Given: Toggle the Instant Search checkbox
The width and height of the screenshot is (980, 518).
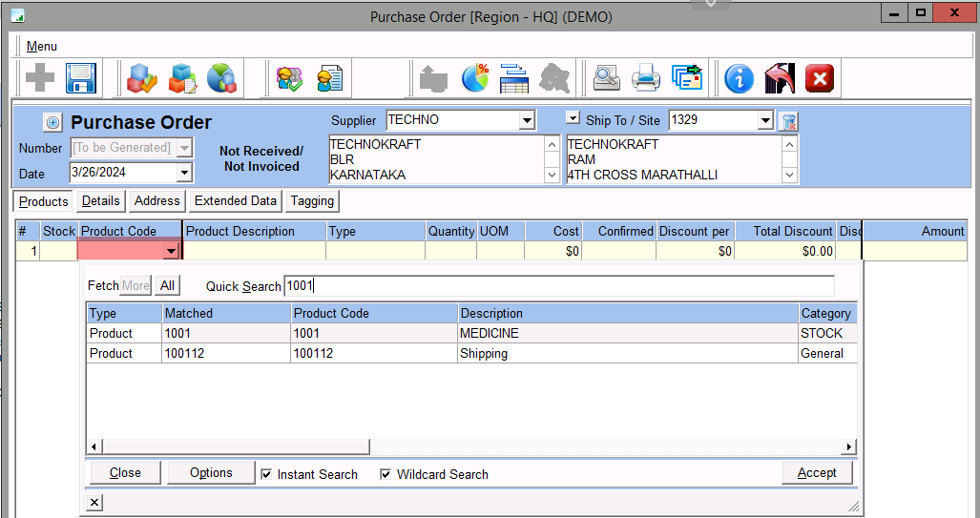Looking at the screenshot, I should [266, 474].
